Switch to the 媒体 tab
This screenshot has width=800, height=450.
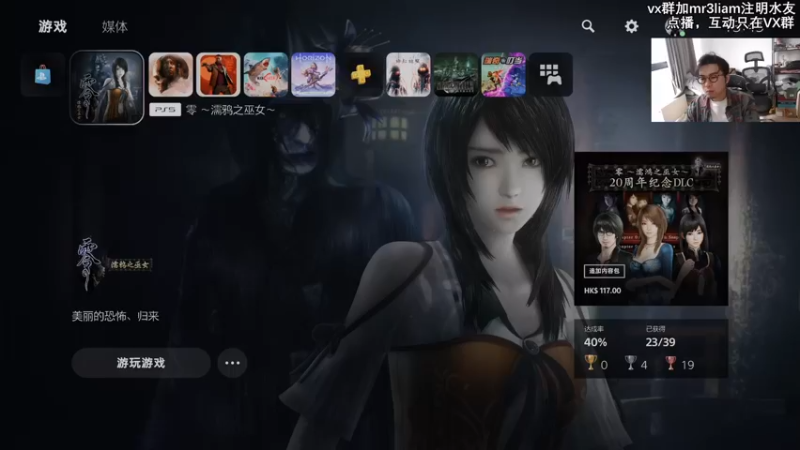(114, 27)
